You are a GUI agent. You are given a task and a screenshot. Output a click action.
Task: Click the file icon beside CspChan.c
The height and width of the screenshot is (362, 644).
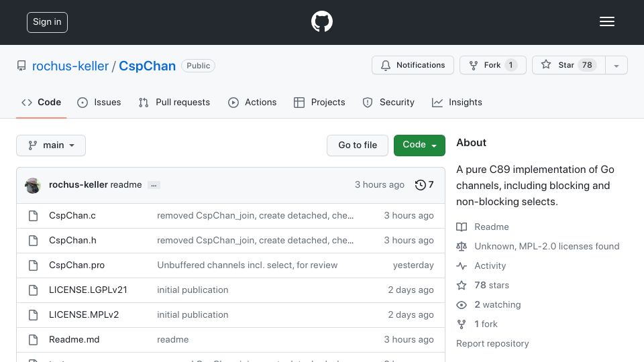[x=34, y=215]
